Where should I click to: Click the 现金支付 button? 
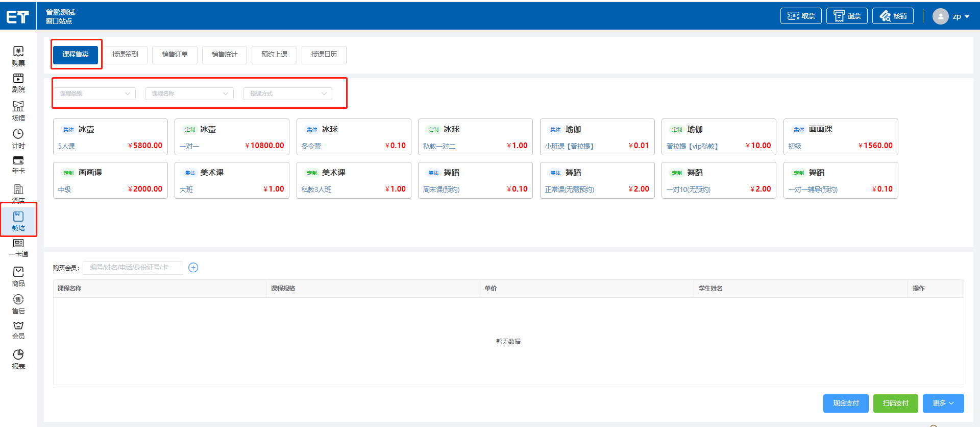(x=846, y=403)
